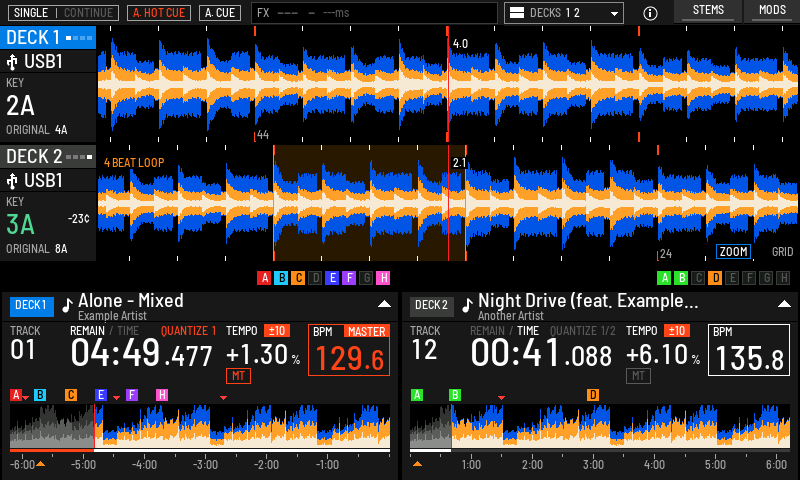
Task: Toggle SINGLE / CONTINUE play mode
Action: pos(64,13)
